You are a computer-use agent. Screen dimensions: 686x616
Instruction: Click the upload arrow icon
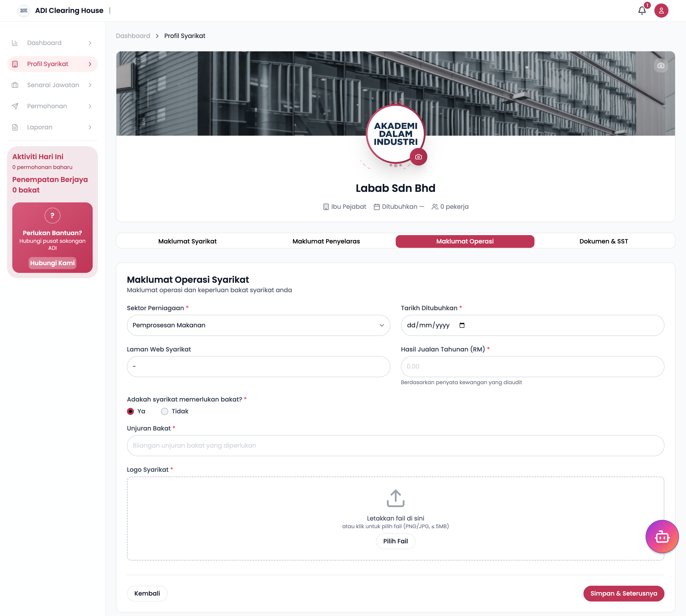(x=395, y=498)
